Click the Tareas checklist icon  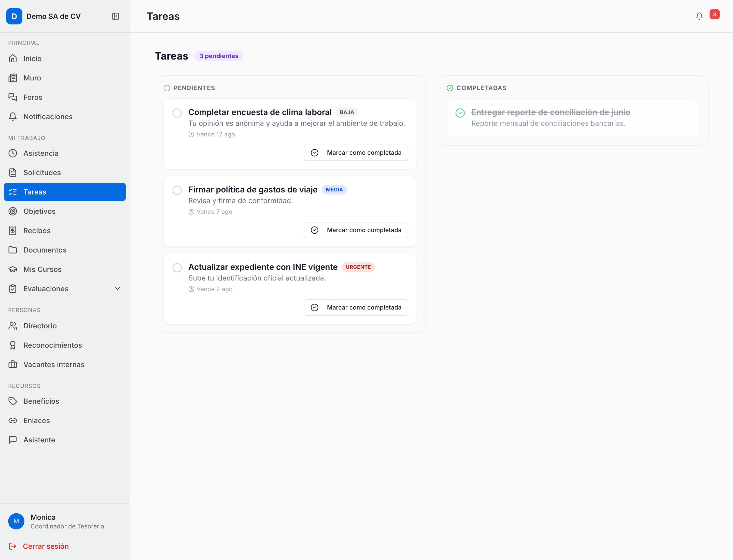pos(13,192)
